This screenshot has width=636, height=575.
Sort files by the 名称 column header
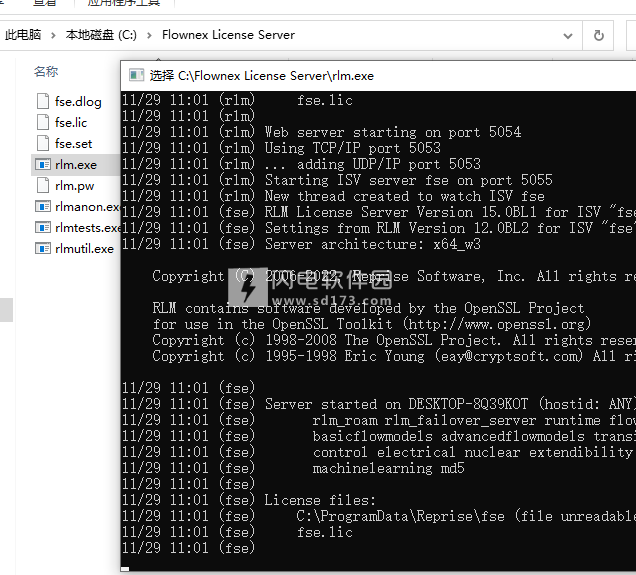click(x=46, y=72)
